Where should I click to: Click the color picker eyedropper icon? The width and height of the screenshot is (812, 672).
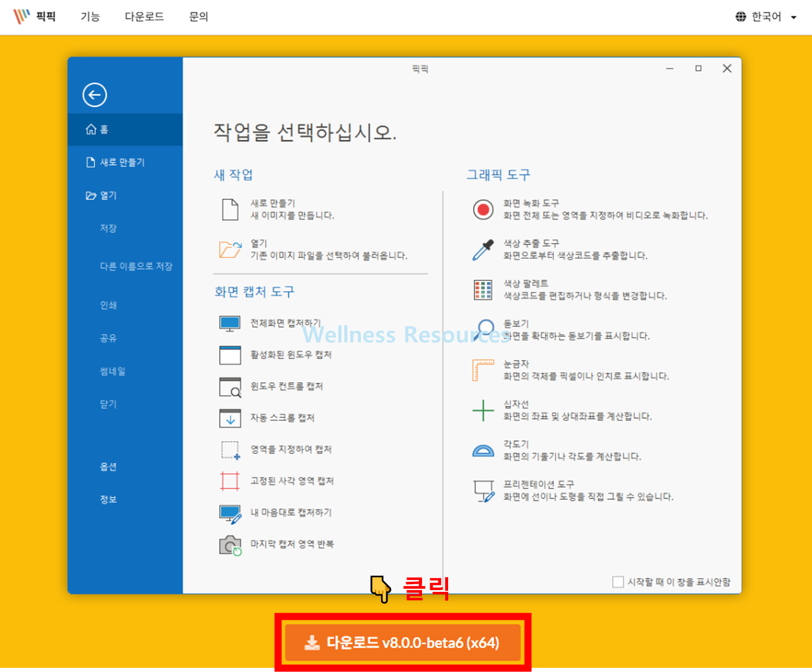pyautogui.click(x=483, y=249)
